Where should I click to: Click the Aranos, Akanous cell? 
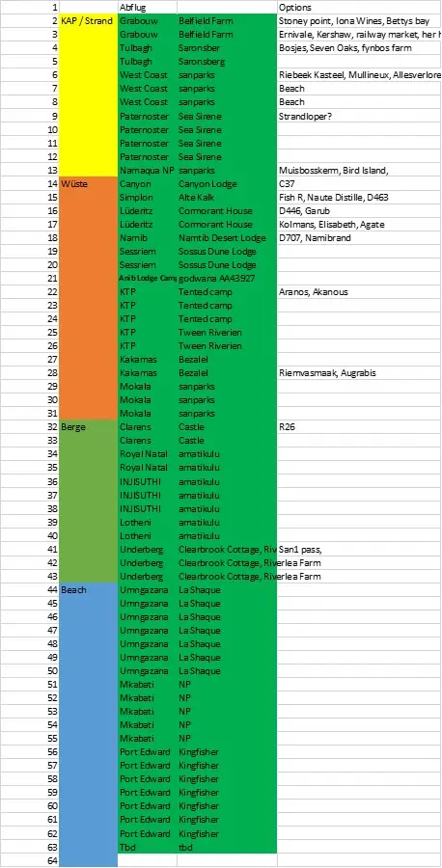tap(359, 291)
